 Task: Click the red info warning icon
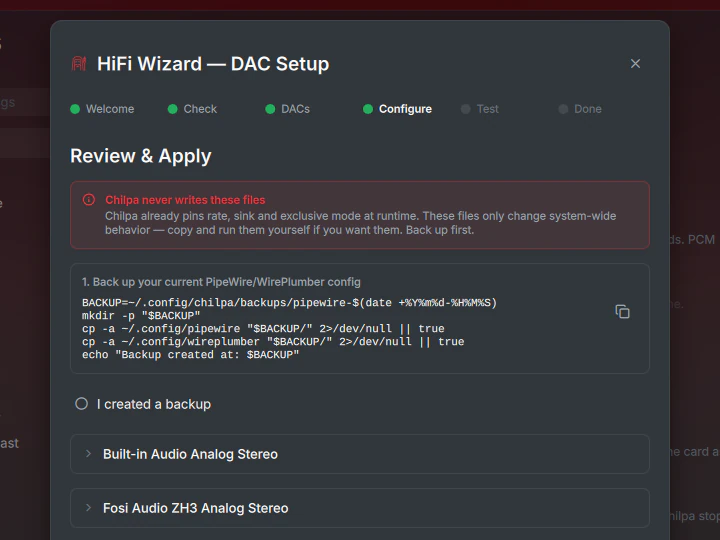(x=89, y=200)
